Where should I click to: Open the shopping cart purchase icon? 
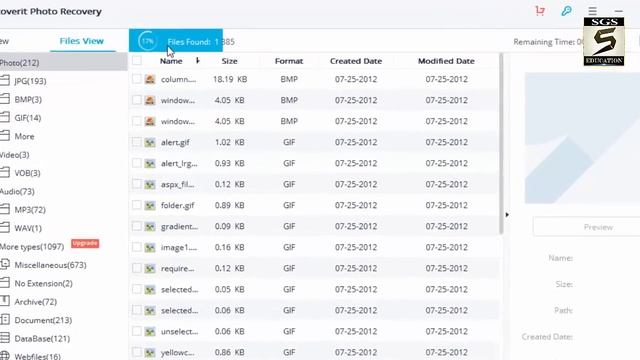[x=540, y=11]
